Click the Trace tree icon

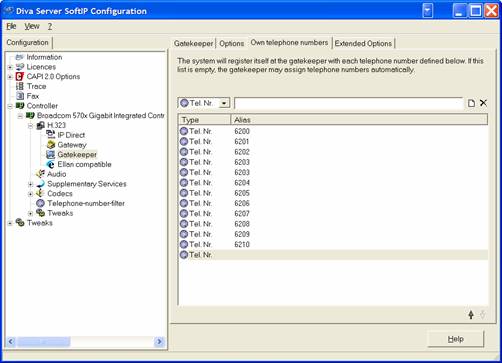tap(20, 86)
